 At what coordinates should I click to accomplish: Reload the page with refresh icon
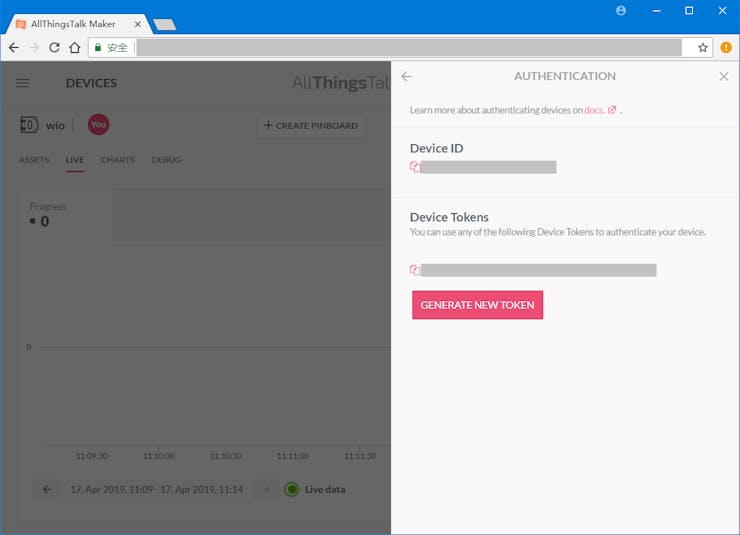tap(54, 48)
